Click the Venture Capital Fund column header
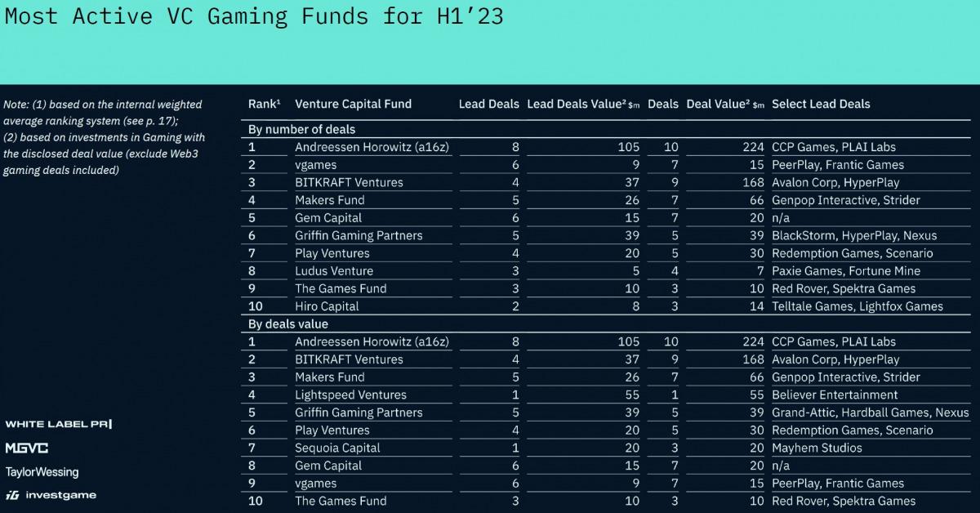The height and width of the screenshot is (513, 980). 353,104
